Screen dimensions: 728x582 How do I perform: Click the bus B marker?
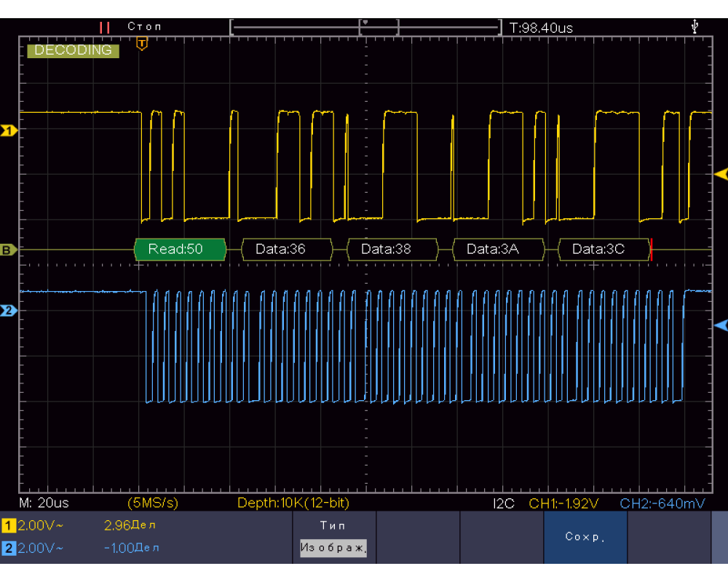click(x=9, y=250)
